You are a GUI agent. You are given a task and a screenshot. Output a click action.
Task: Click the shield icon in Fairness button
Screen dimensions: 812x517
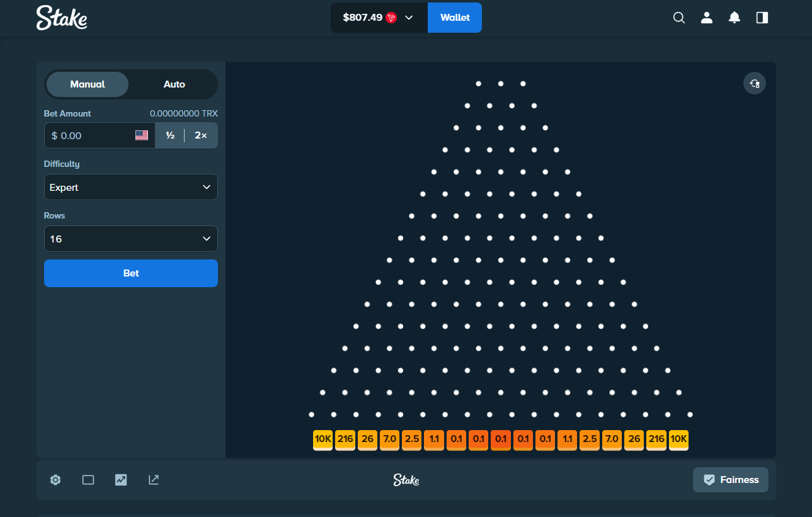709,480
